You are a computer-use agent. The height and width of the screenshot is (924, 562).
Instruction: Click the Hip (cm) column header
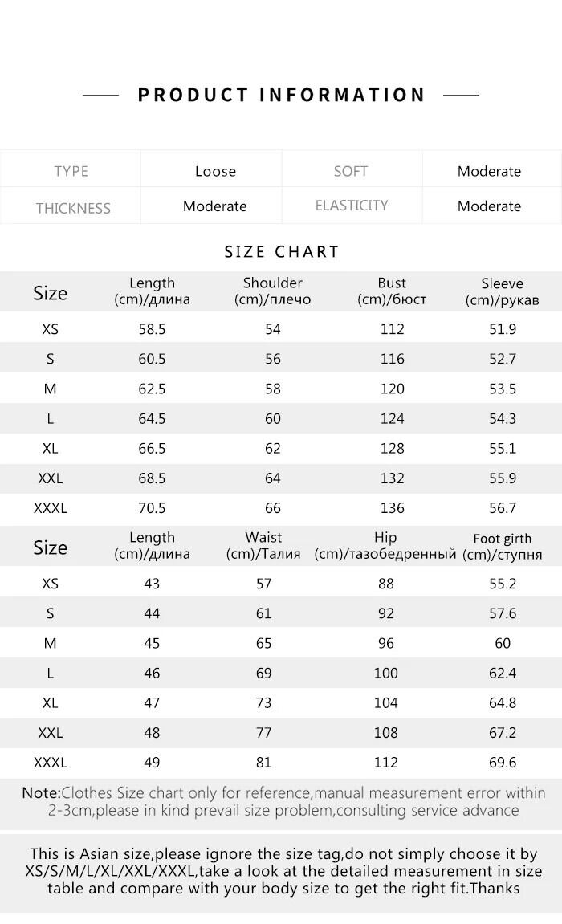click(x=385, y=546)
